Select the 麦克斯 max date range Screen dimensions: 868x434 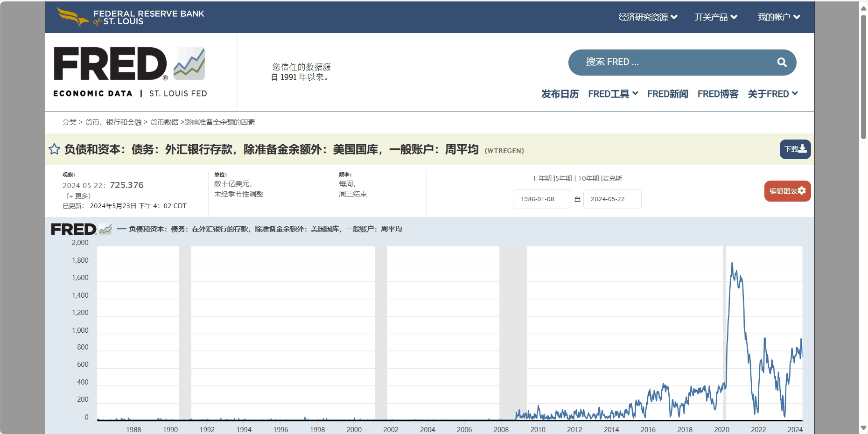point(612,178)
